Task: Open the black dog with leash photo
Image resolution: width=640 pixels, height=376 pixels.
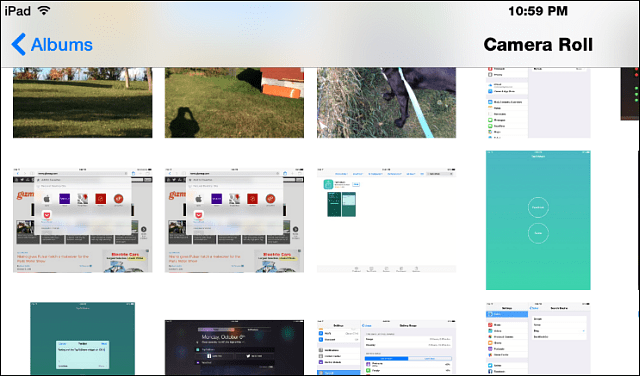Action: click(x=386, y=102)
